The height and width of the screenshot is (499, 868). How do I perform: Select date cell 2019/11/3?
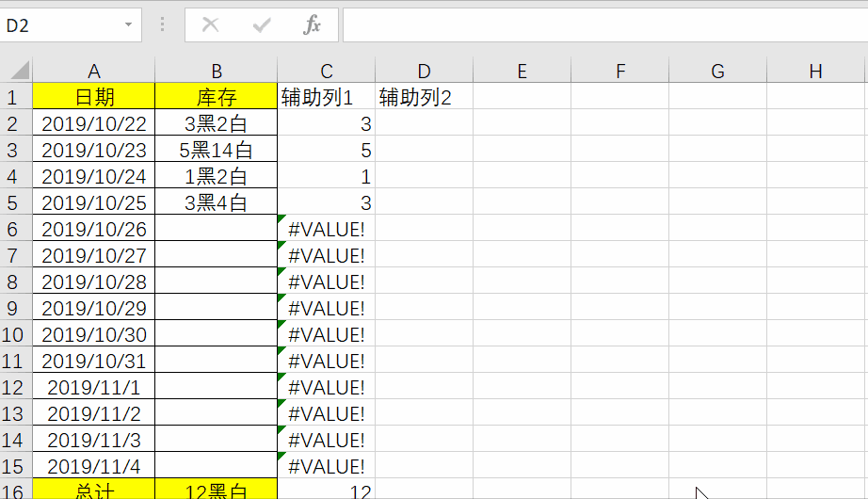[93, 439]
